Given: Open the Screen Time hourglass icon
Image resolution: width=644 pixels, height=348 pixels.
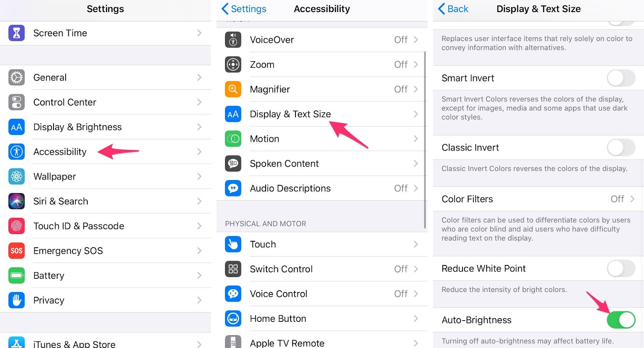Looking at the screenshot, I should coord(17,33).
